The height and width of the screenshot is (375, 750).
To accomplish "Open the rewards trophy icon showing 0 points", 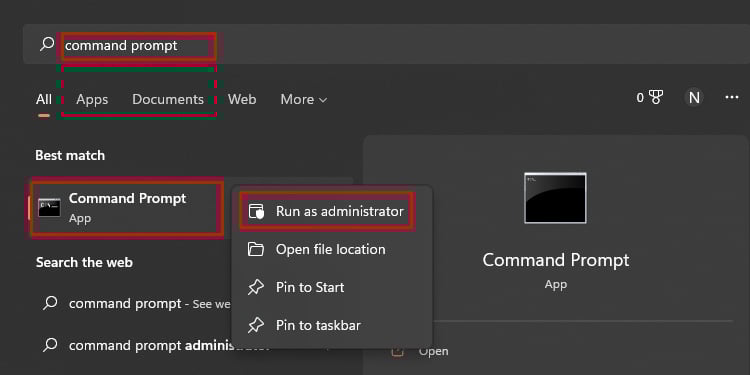I will click(656, 98).
